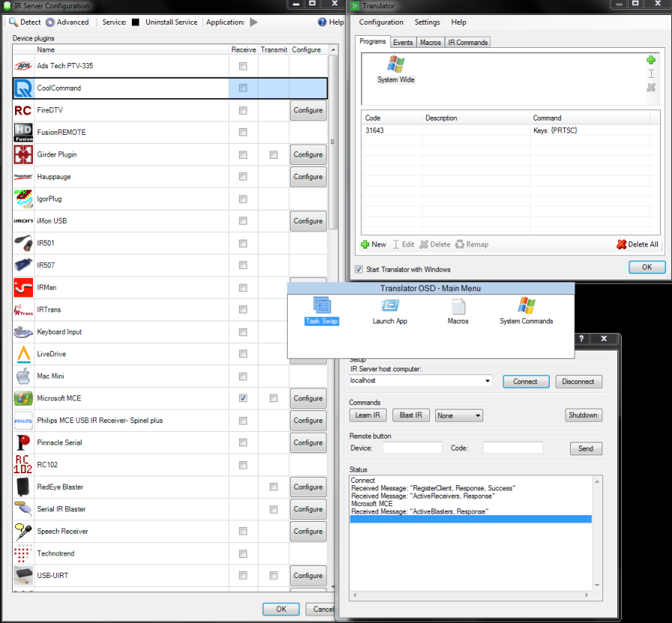The image size is (672, 623).
Task: Click the red Delete All button
Action: (638, 244)
